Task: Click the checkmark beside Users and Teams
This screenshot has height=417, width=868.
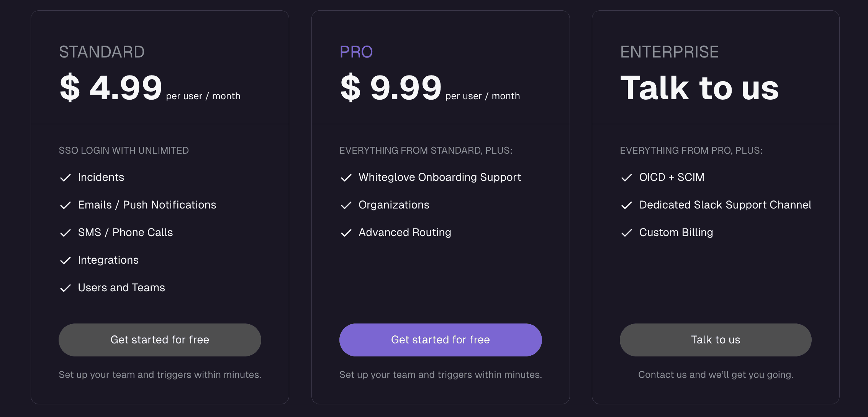Action: (x=66, y=288)
